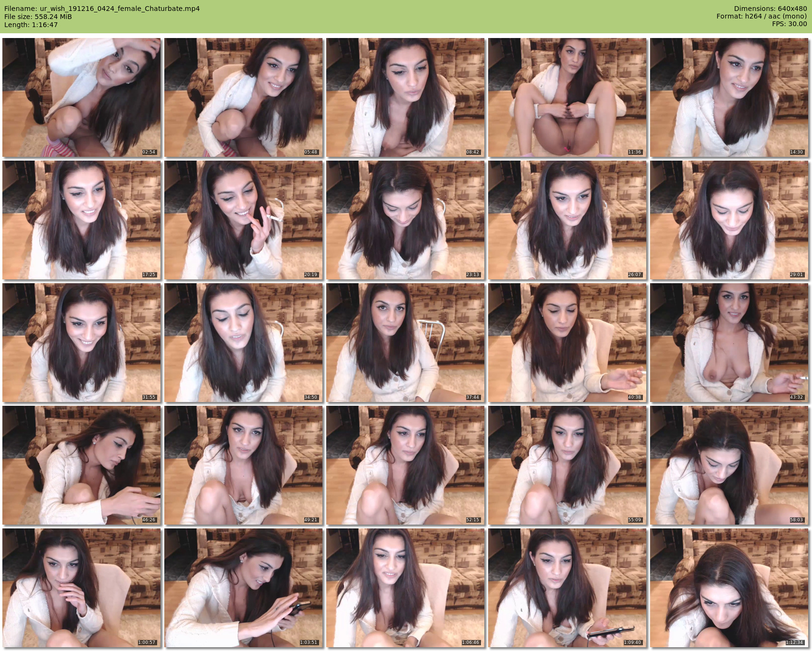Image resolution: width=812 pixels, height=651 pixels.
Task: Click the 'File size: 558.24 MiB' text
Action: [x=38, y=17]
